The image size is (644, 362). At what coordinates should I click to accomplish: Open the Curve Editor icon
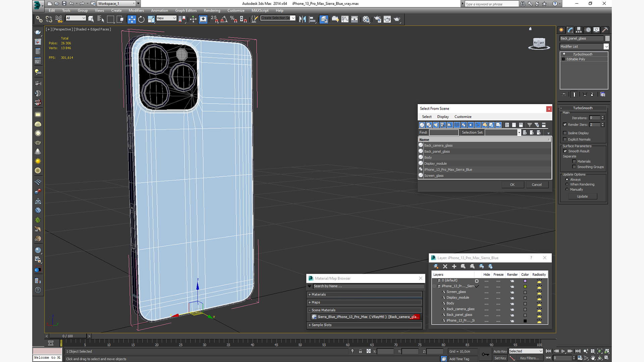coord(345,19)
